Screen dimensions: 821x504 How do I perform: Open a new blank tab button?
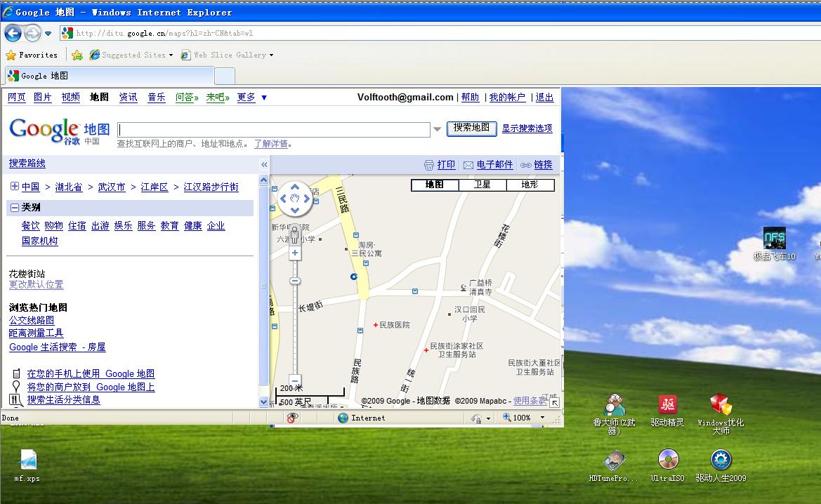pyautogui.click(x=225, y=77)
